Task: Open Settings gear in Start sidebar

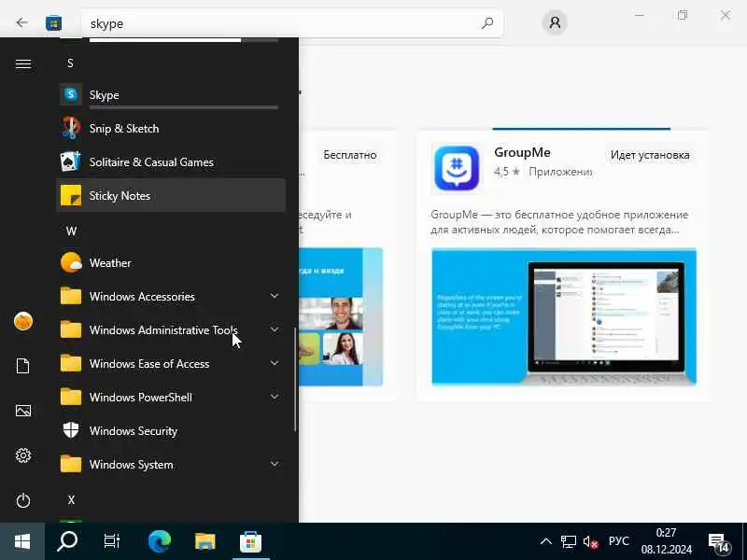Action: (22, 455)
